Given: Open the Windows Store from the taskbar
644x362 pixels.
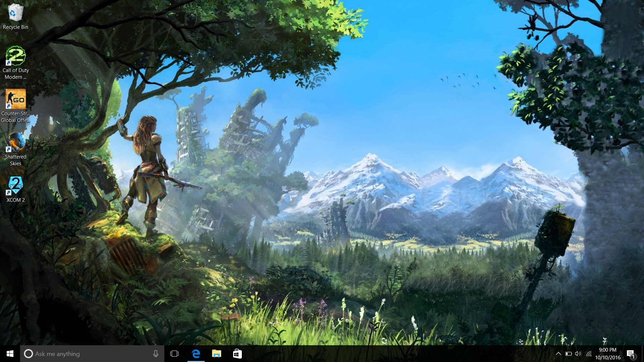Looking at the screenshot, I should [237, 354].
